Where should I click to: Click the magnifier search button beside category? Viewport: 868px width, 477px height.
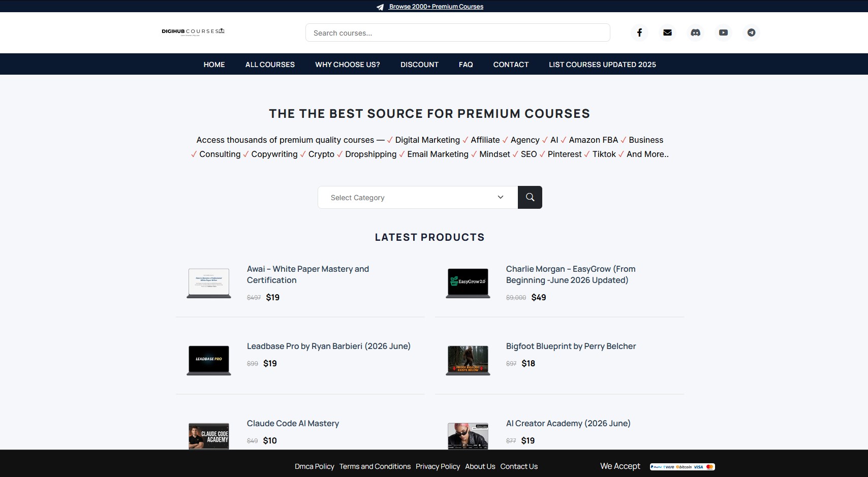click(530, 197)
